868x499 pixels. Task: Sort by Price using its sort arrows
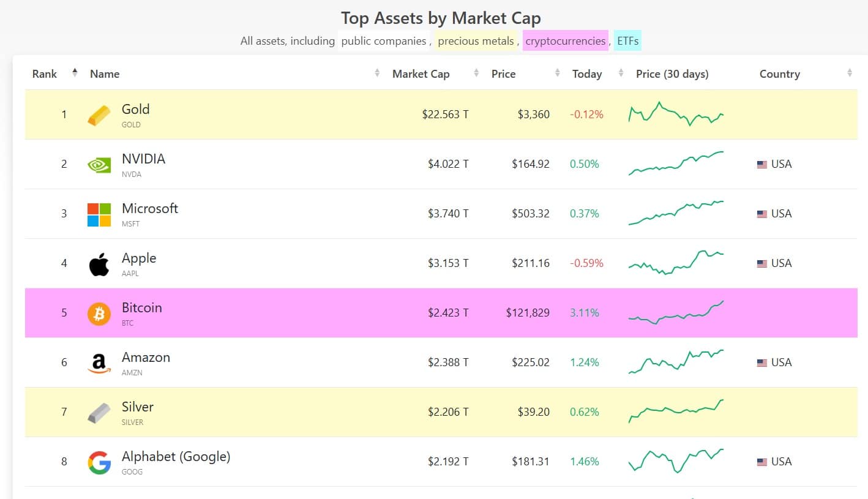click(557, 73)
